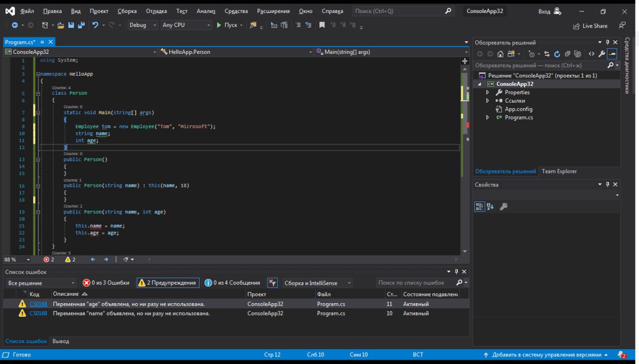The image size is (639, 364).
Task: Click the blue refresh icon in Solution Explorer
Action: tap(557, 54)
